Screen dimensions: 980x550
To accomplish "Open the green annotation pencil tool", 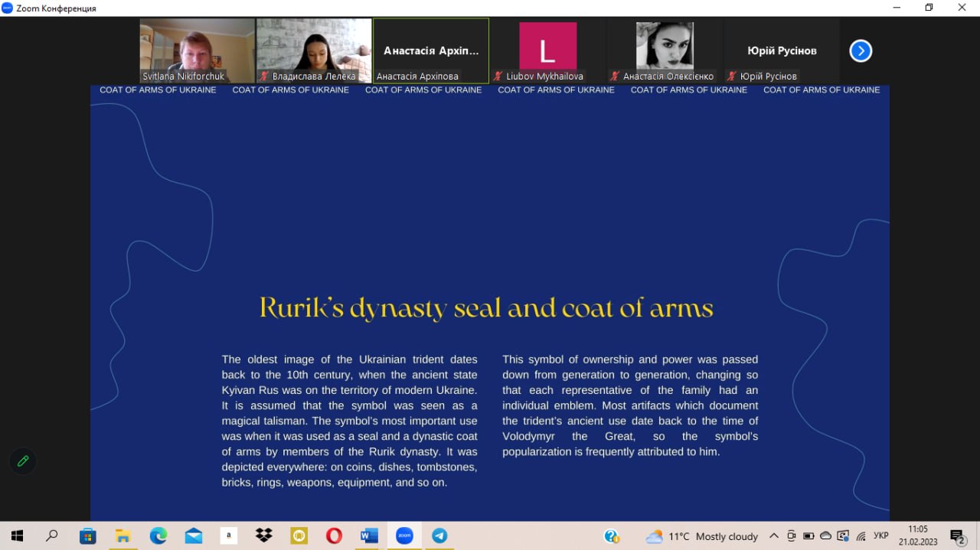I will pos(23,461).
